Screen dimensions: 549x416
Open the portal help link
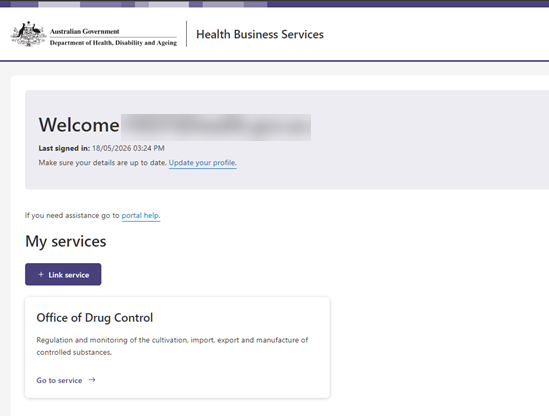click(141, 215)
